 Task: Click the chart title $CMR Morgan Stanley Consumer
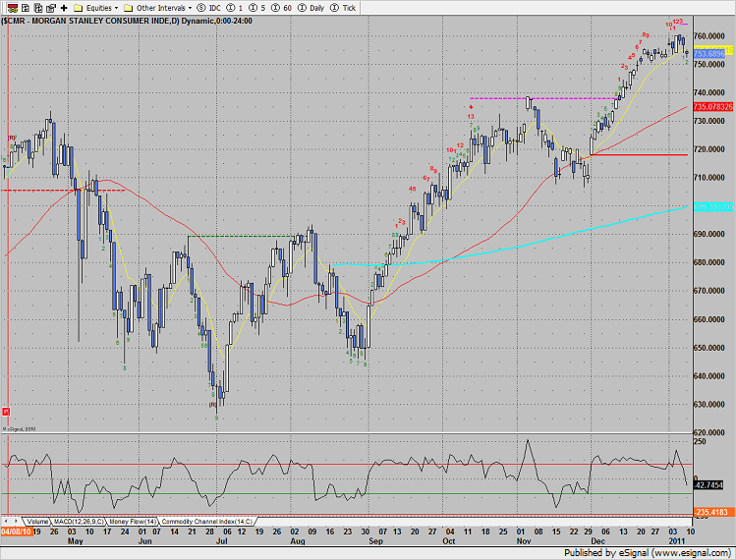126,21
